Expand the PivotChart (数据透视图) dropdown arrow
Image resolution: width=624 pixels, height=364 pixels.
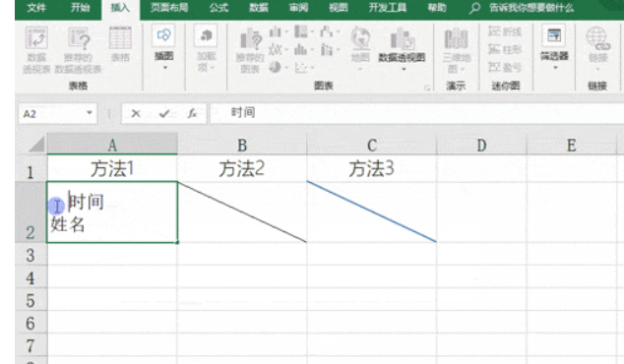point(404,69)
